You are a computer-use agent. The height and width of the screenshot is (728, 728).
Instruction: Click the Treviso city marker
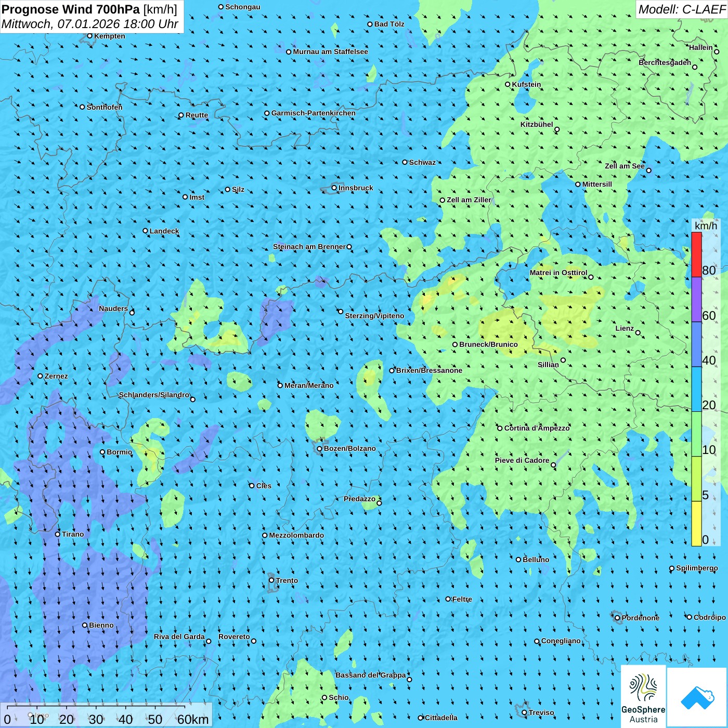click(x=524, y=712)
